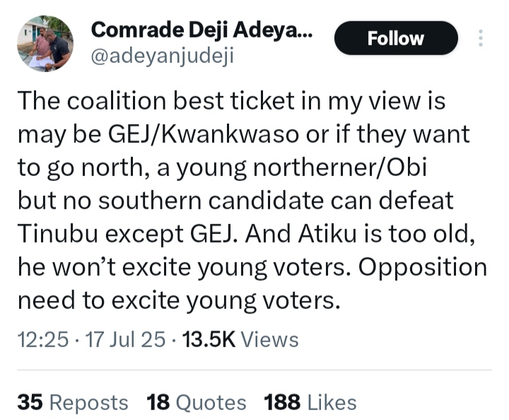Click the 12:25 post timestamp
509x420 pixels.
point(41,339)
